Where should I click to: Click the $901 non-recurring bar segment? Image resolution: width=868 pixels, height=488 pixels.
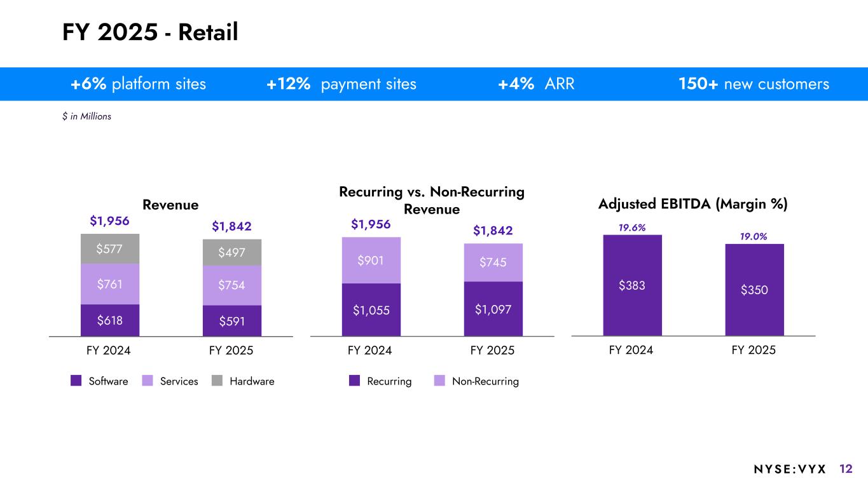click(371, 260)
